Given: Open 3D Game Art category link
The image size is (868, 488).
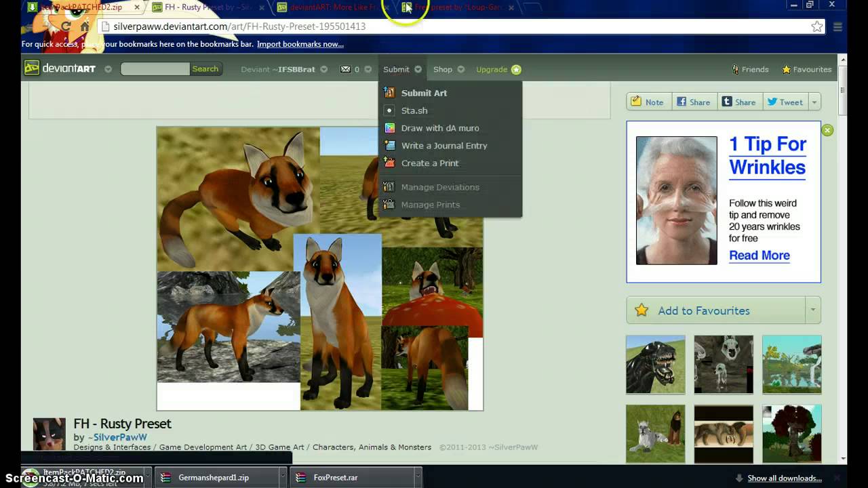Looking at the screenshot, I should click(x=280, y=447).
